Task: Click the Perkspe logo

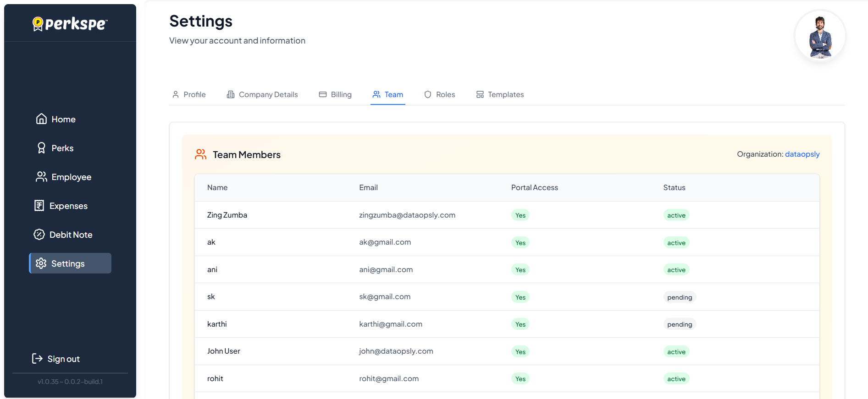Action: tap(70, 23)
